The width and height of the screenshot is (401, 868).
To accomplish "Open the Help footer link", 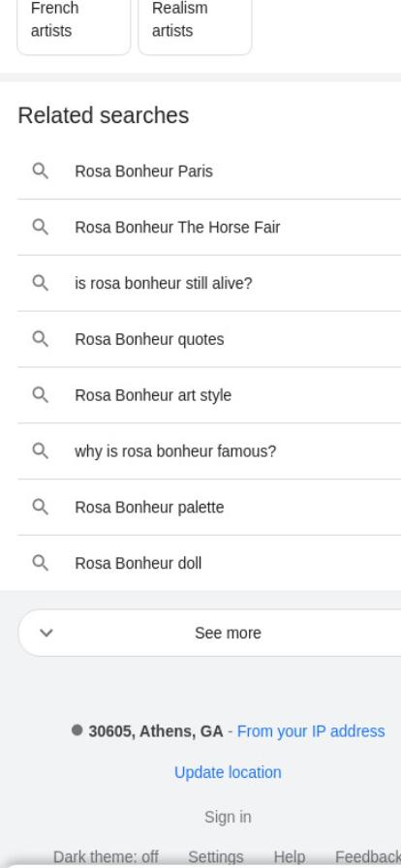I will coord(289,857).
